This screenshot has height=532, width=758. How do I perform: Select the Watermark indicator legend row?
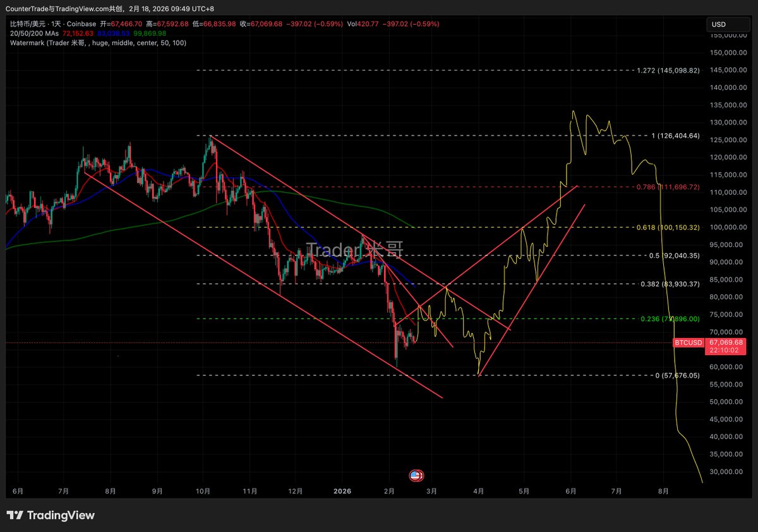[99, 42]
